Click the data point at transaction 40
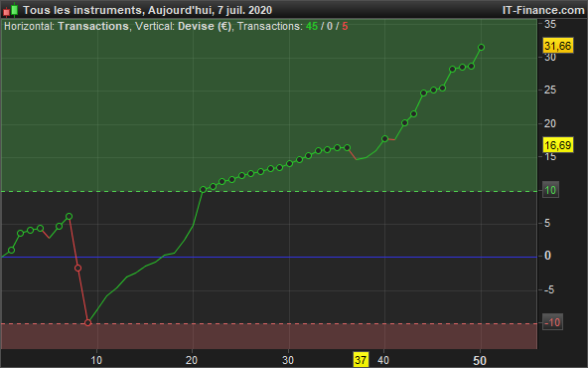Image resolution: width=588 pixels, height=368 pixels. click(x=384, y=138)
